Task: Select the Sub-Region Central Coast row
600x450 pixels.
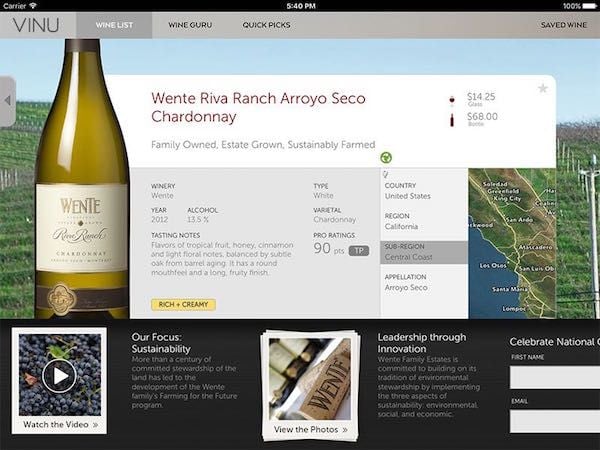Action: [x=424, y=252]
